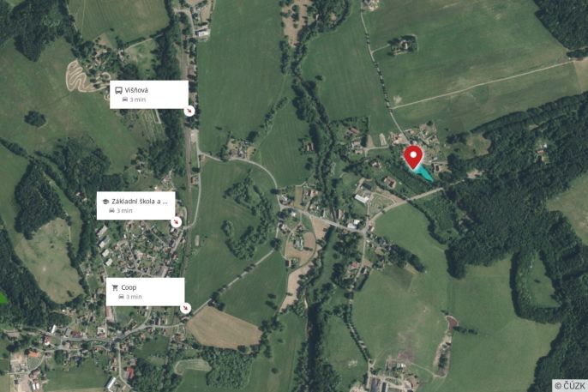Click the car icon under Coop
The height and width of the screenshot is (392, 588).
(x=121, y=297)
